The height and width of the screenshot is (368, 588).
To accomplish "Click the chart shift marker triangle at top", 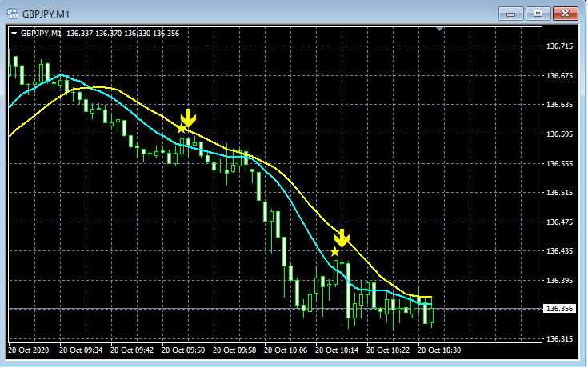I will [x=440, y=29].
